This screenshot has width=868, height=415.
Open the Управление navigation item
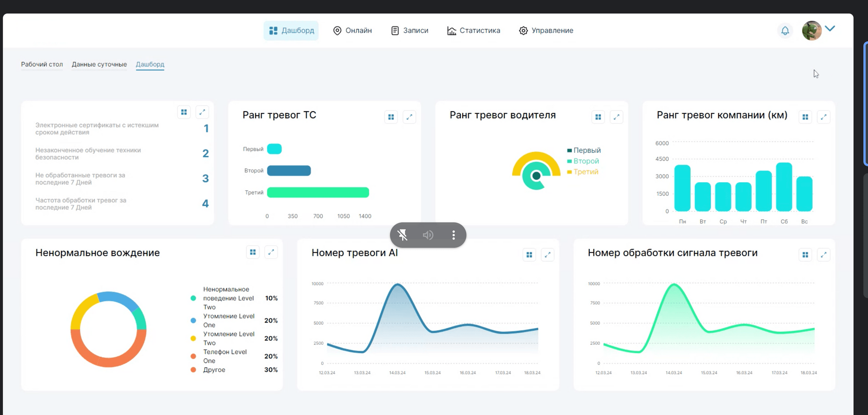[546, 30]
